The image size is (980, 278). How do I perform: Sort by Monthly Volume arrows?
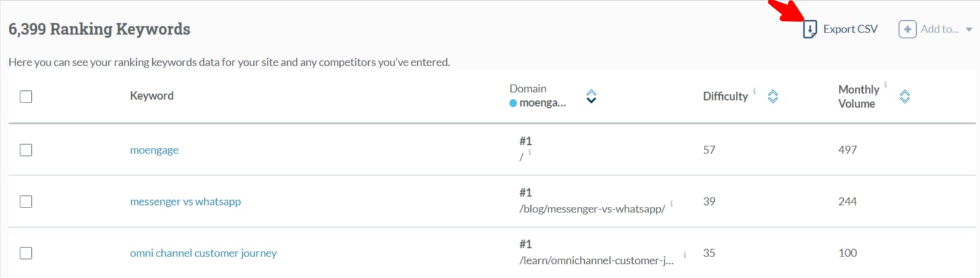pos(905,96)
